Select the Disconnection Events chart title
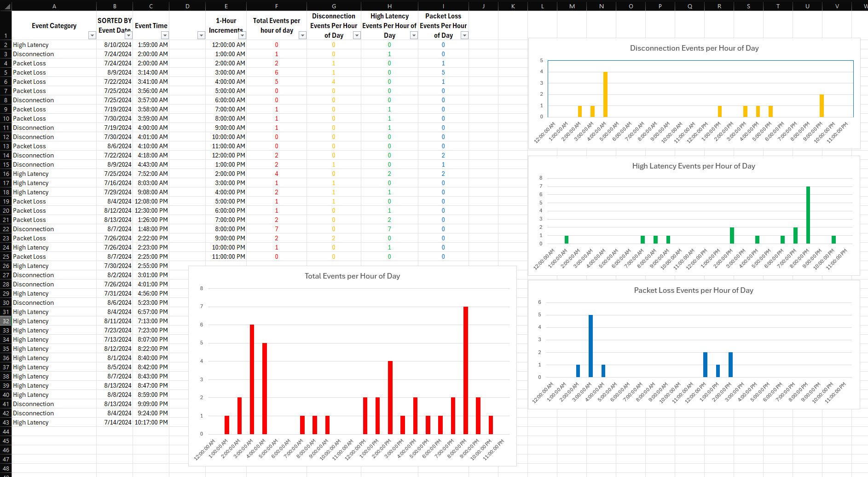 pyautogui.click(x=694, y=48)
